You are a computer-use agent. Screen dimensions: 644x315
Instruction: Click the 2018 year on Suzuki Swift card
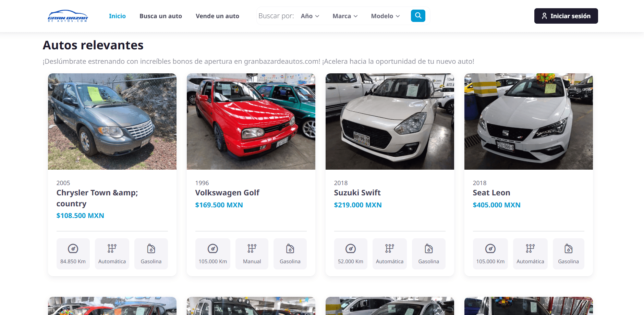(x=341, y=183)
